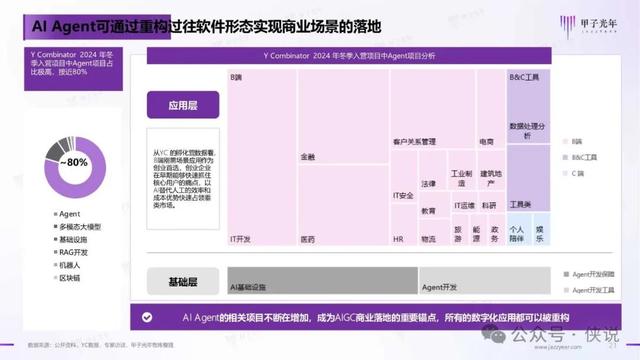Select 机器人 in the donut legend
This screenshot has height=360, width=640.
click(67, 265)
